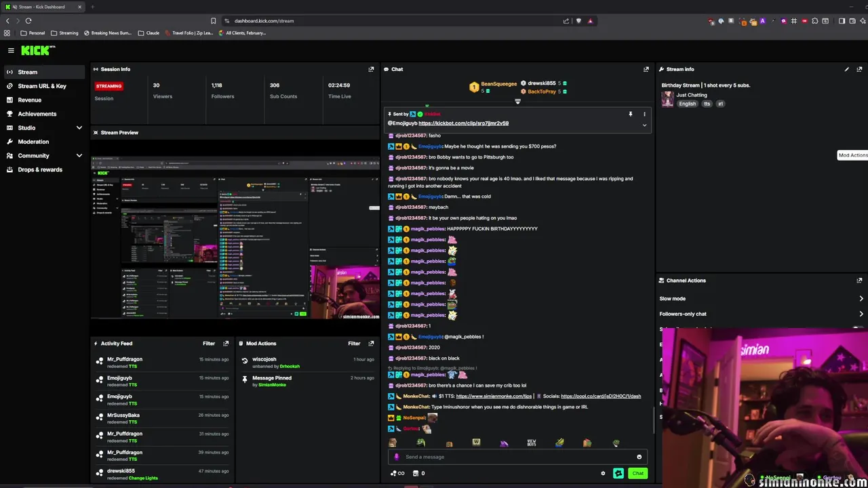Pop out the Mod Actions panel

pyautogui.click(x=371, y=344)
